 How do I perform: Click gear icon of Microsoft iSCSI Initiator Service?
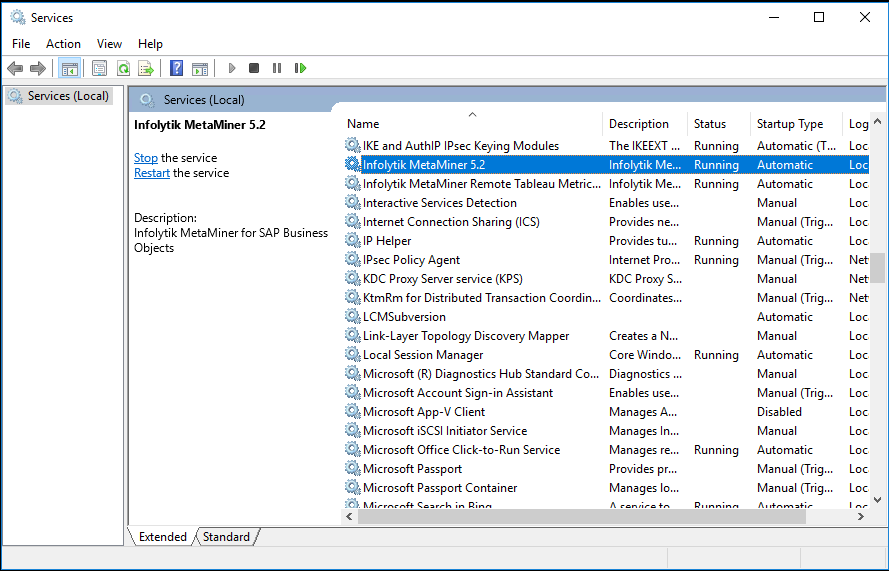tap(353, 430)
